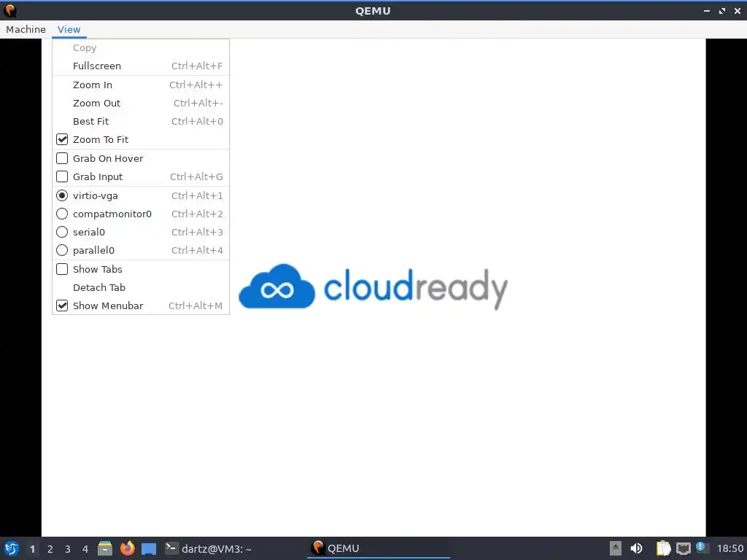Select Zoom In menu entry
The width and height of the screenshot is (747, 560).
141,85
